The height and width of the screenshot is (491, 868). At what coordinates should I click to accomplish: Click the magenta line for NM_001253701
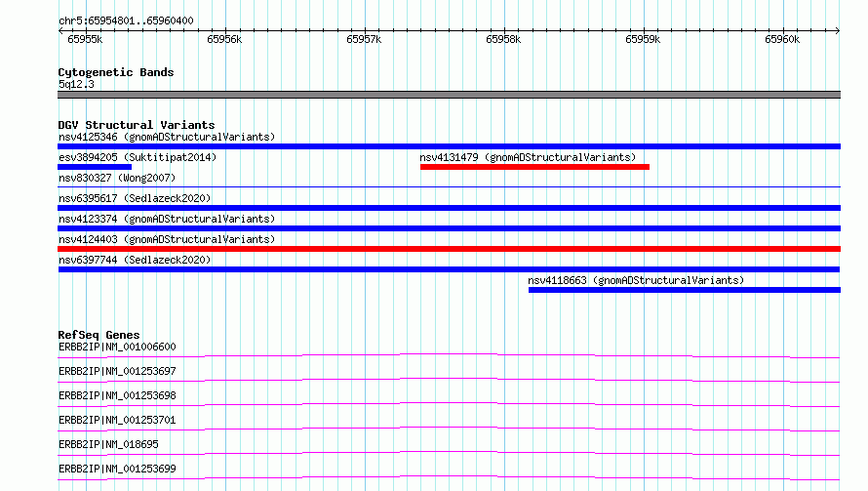449,429
